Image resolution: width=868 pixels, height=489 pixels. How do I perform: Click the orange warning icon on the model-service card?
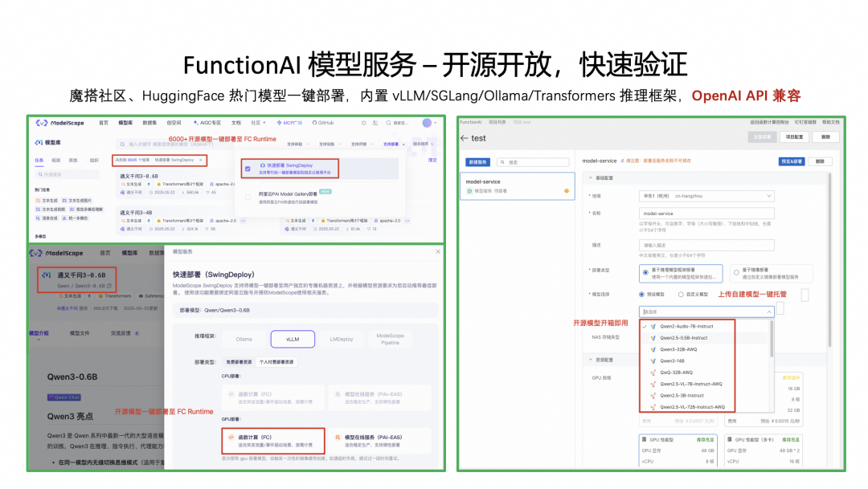(567, 191)
